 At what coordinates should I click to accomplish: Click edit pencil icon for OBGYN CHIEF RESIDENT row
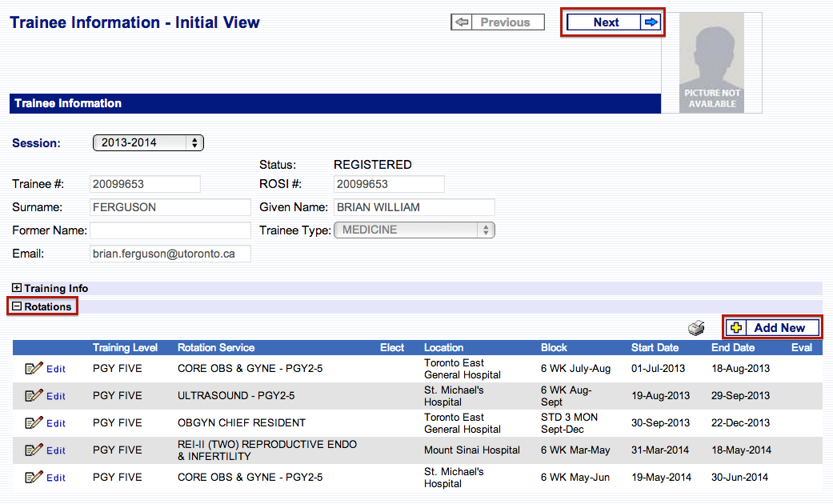[34, 423]
